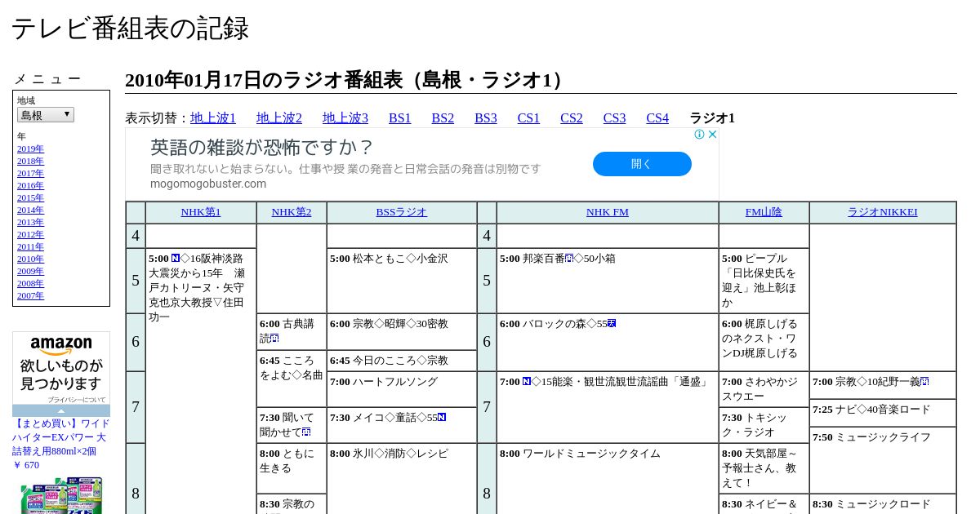Switch to BS2 listing
Image resolution: width=980 pixels, height=514 pixels.
coord(443,118)
